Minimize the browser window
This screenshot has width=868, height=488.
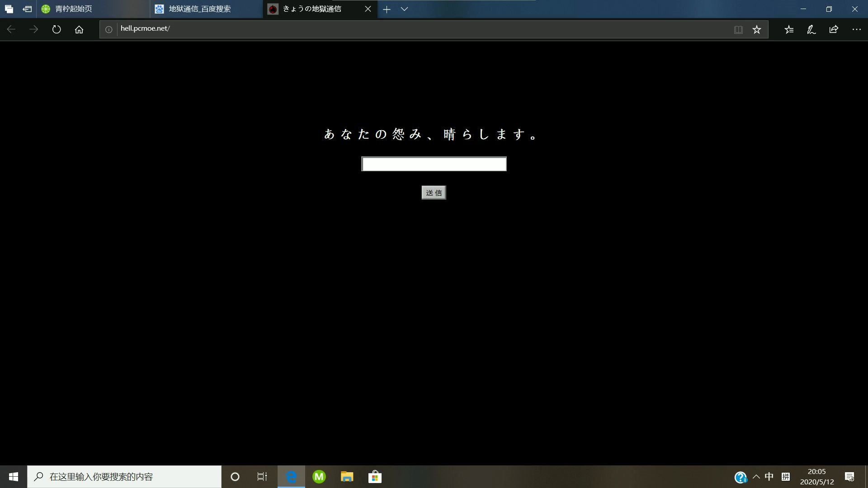(803, 9)
